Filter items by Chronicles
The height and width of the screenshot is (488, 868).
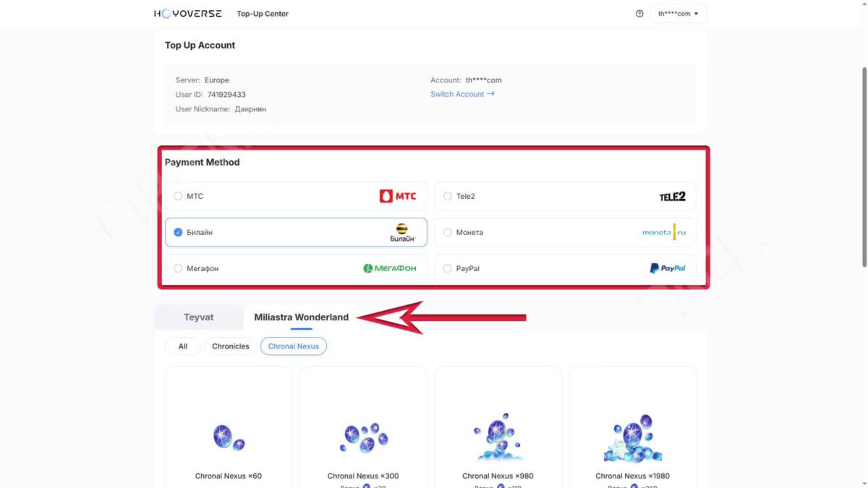(231, 346)
